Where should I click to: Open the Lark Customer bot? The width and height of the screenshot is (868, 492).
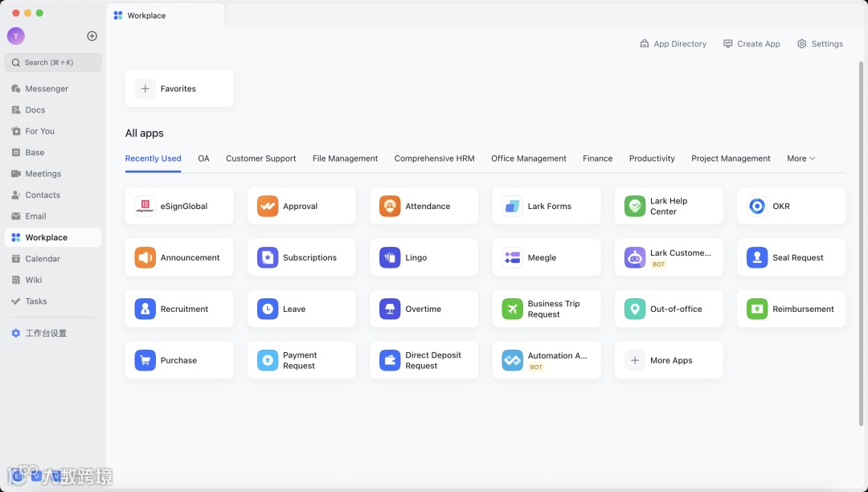point(668,257)
